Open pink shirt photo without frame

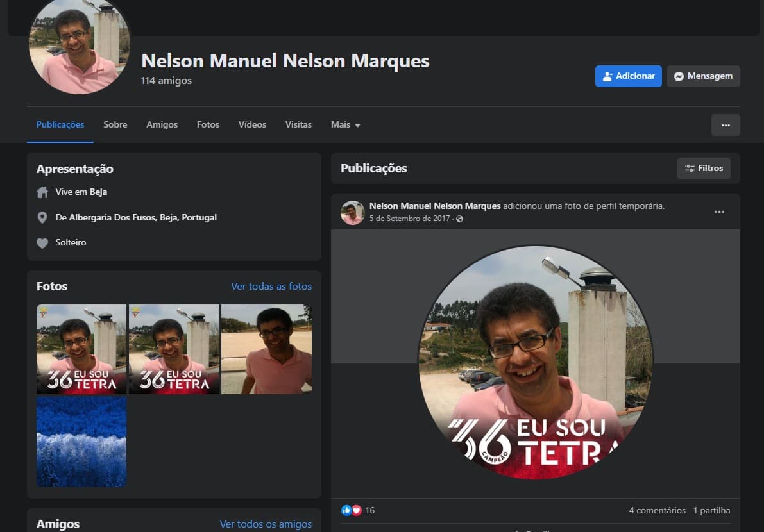(x=266, y=349)
